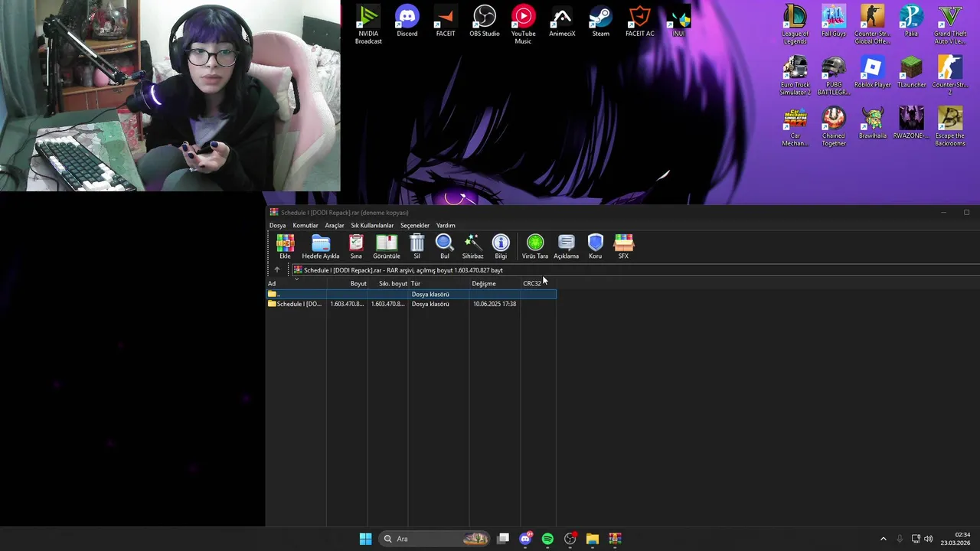Image resolution: width=980 pixels, height=551 pixels.
Task: Click the Ekle (add) toolbar icon
Action: coord(285,246)
